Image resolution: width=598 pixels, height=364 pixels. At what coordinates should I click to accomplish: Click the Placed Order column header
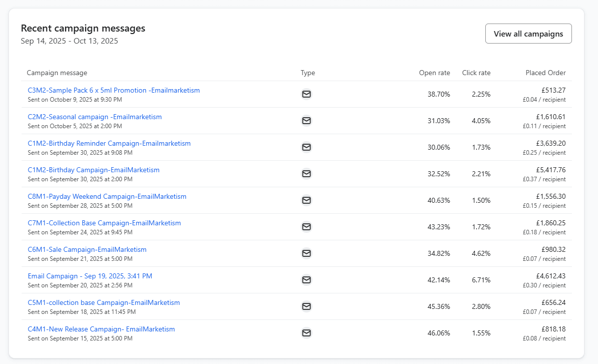545,73
